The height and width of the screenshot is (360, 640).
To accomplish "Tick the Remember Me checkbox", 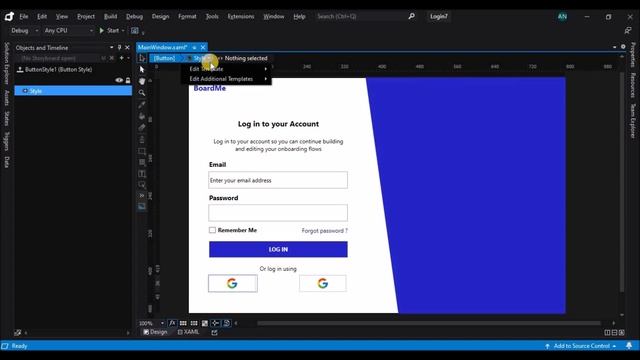I will pyautogui.click(x=212, y=230).
